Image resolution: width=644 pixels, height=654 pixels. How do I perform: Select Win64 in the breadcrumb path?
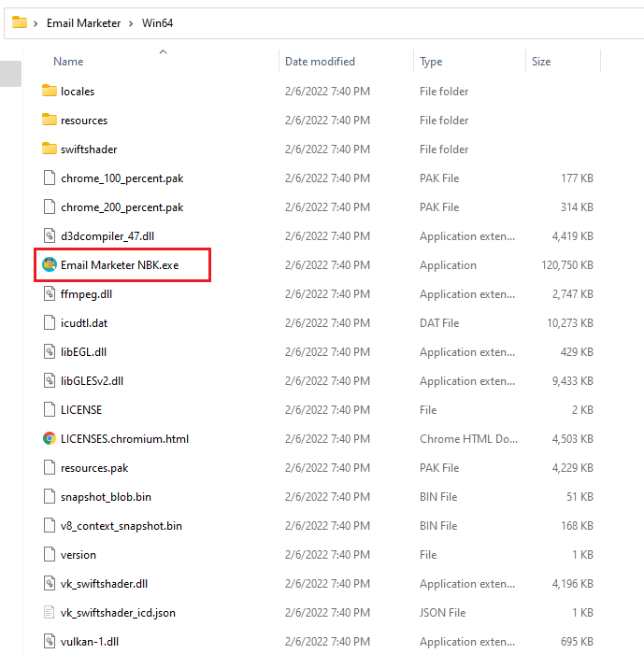pos(157,23)
